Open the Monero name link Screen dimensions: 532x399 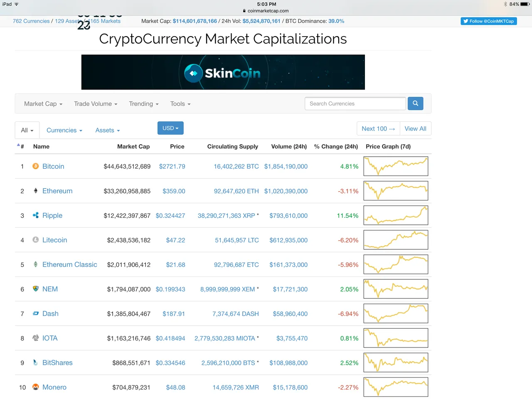(x=54, y=387)
